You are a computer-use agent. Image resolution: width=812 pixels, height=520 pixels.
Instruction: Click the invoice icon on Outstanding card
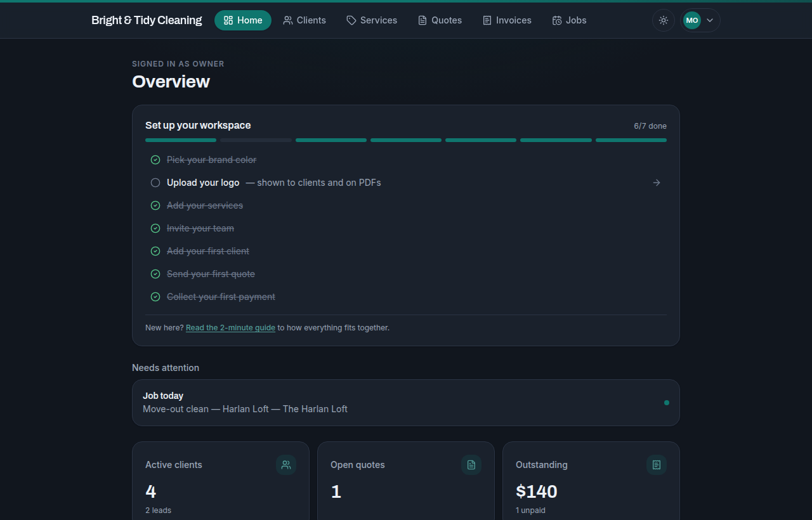click(657, 465)
